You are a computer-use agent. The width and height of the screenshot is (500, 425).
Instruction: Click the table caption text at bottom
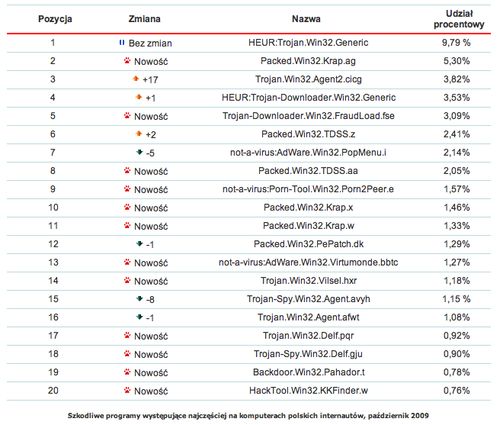pos(248,416)
